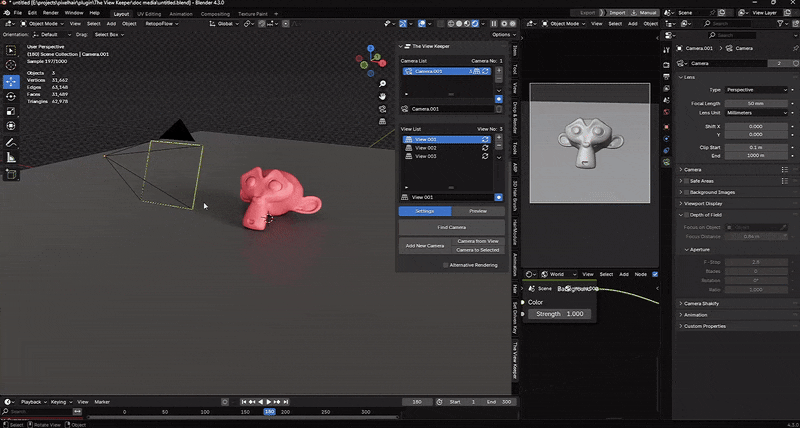The width and height of the screenshot is (800, 428).
Task: Open the File menu
Action: click(x=17, y=12)
